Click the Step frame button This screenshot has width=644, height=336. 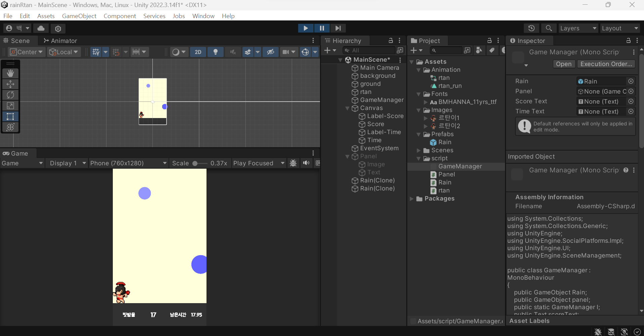(x=338, y=28)
